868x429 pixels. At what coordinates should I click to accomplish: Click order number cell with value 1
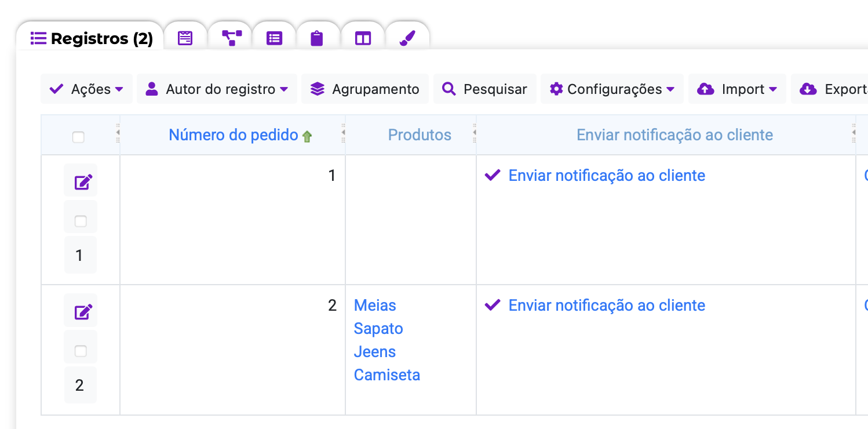pyautogui.click(x=232, y=220)
